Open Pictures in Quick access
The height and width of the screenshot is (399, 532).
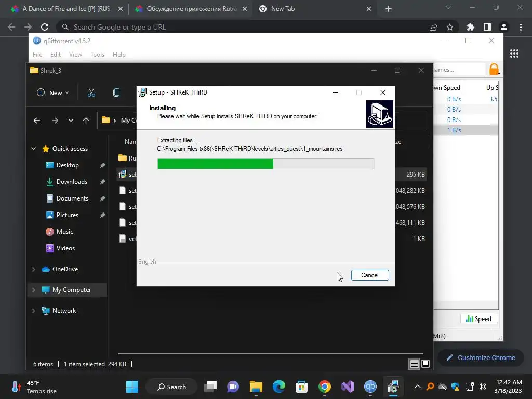[67, 215]
